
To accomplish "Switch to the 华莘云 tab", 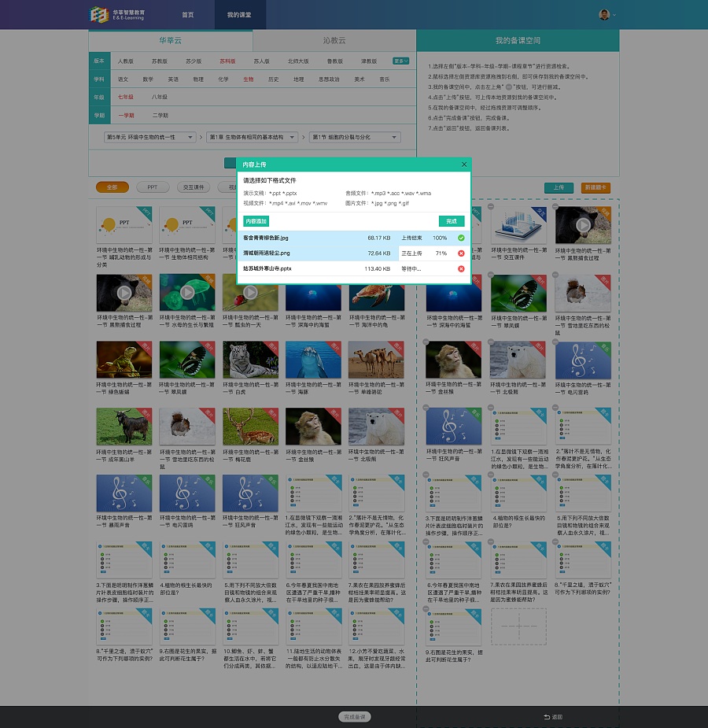I will [170, 40].
